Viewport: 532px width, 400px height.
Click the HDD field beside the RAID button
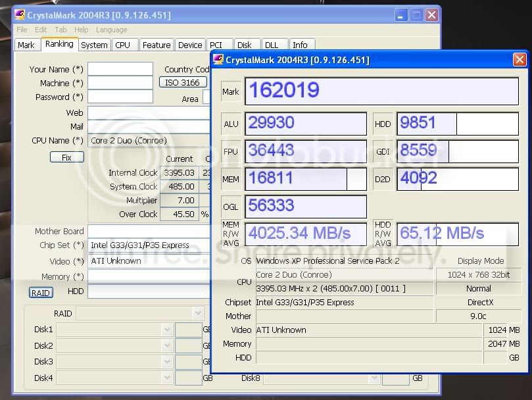(x=149, y=291)
